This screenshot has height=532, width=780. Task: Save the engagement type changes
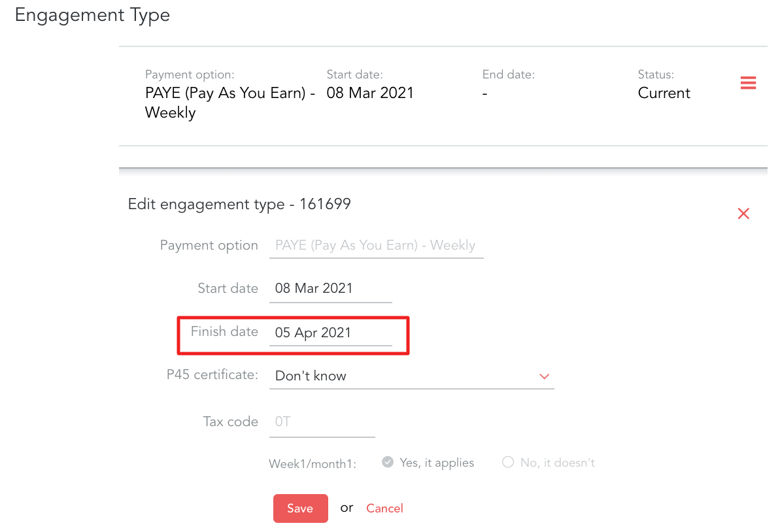coord(300,508)
